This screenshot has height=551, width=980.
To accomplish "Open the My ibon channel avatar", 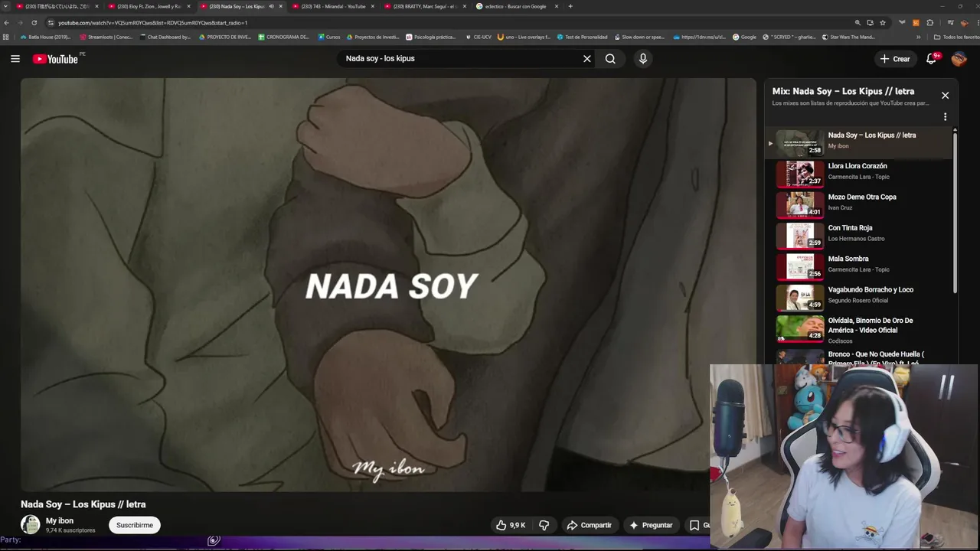I will (30, 524).
